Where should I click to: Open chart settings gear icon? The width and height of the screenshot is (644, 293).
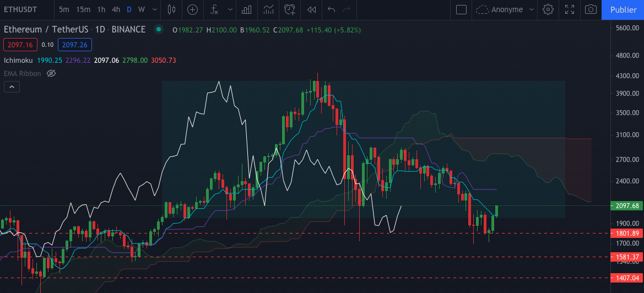pyautogui.click(x=548, y=9)
